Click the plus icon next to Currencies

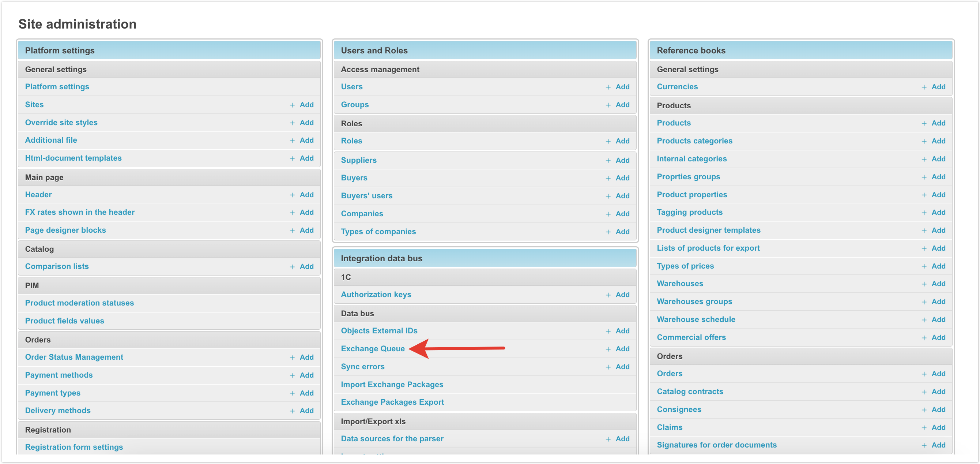coord(924,87)
